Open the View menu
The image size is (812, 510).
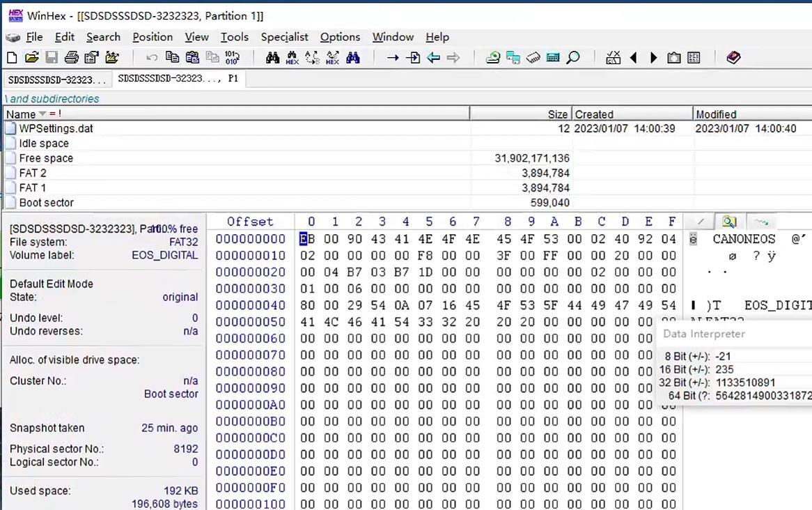pyautogui.click(x=197, y=37)
